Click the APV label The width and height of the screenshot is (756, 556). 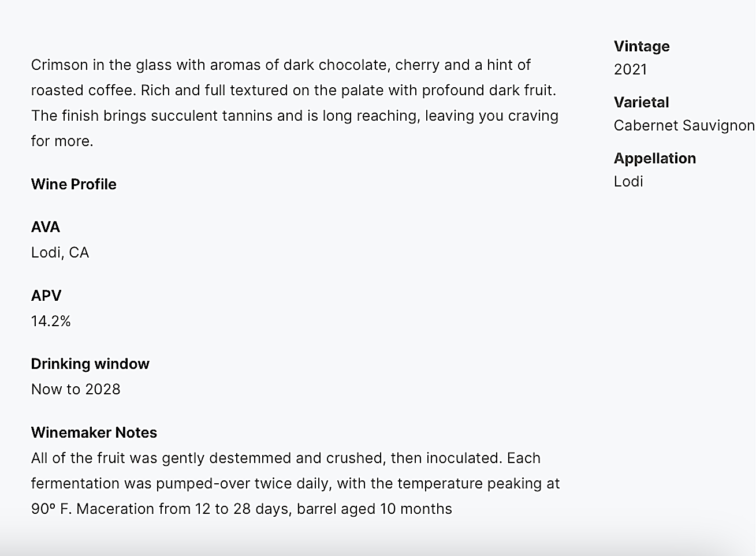(46, 296)
